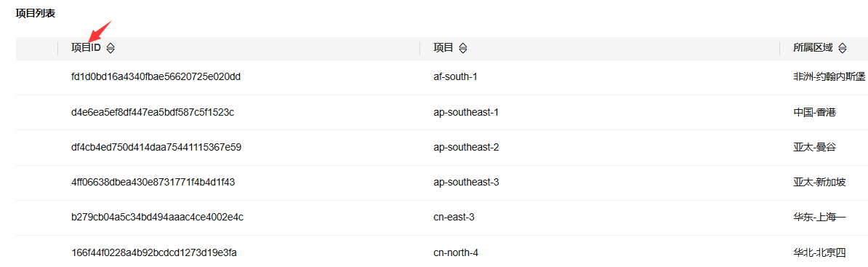Sort by 所属区域 column sort icon
This screenshot has width=868, height=267.
coord(842,48)
